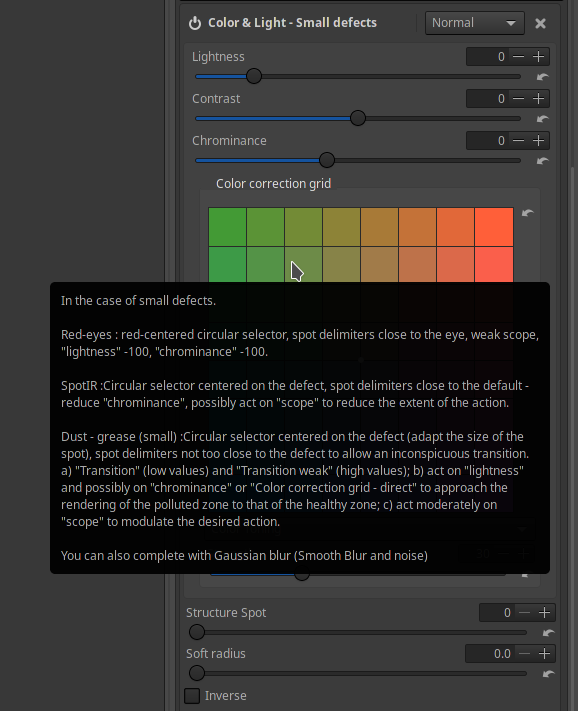Click the Structure Spot value field
Viewport: 578px width, 711px height.
[x=497, y=613]
